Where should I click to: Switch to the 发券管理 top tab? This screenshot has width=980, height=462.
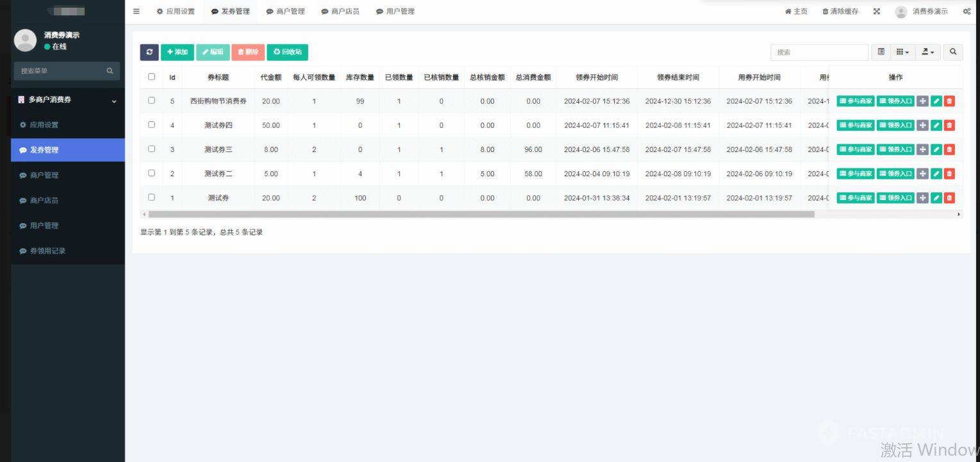[x=231, y=12]
